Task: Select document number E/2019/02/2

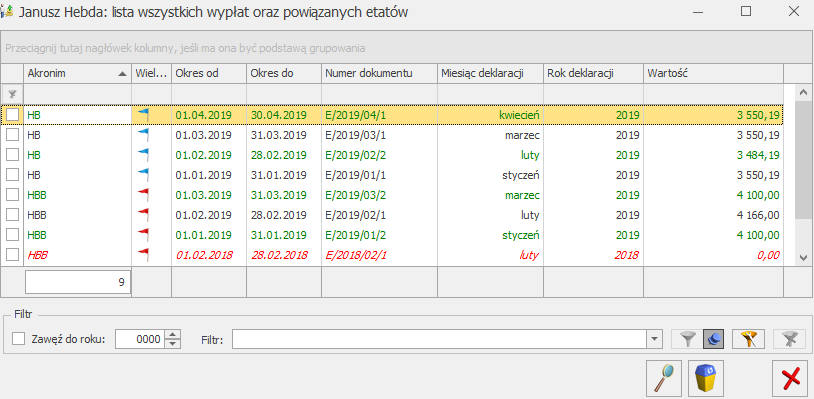Action: pos(355,155)
